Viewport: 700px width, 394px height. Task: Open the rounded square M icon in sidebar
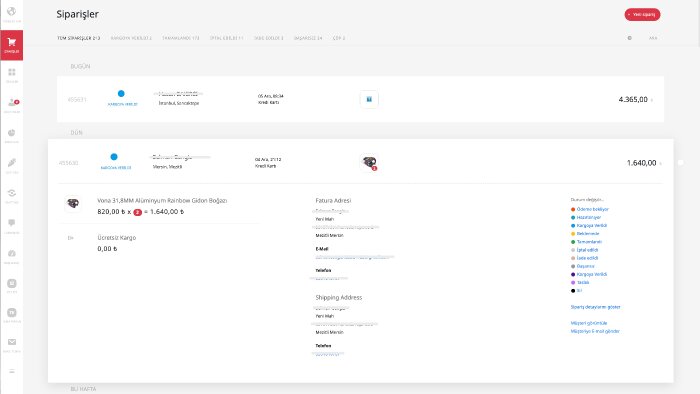(12, 283)
